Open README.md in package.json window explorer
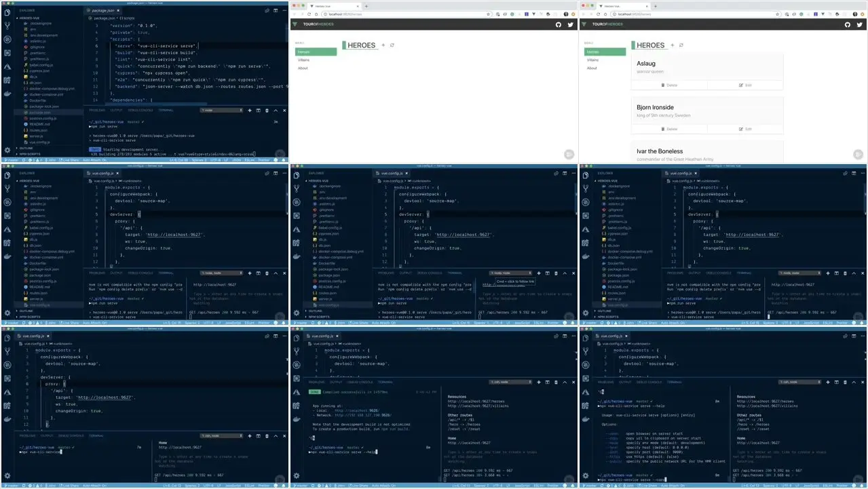868x489 pixels. [x=39, y=124]
